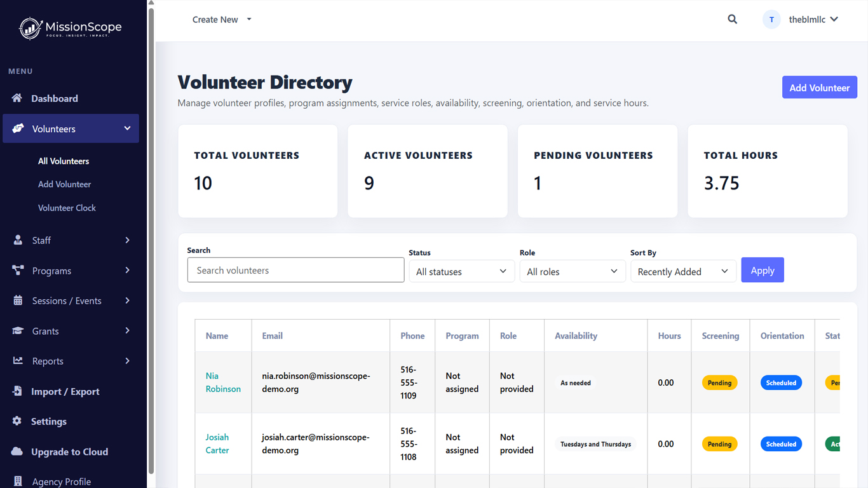
Task: Click Josiah Carter's Scheduled orientation badge
Action: (x=781, y=444)
